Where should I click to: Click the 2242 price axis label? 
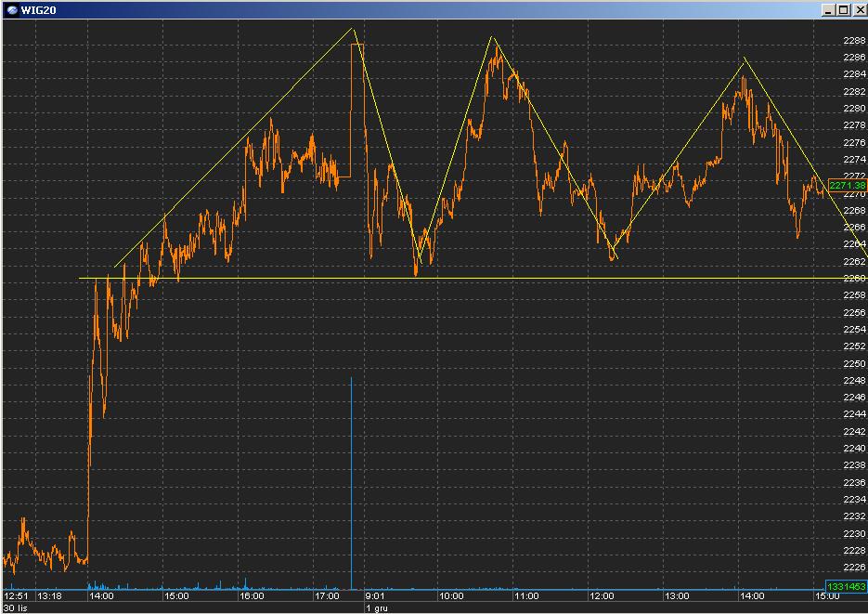coord(853,431)
